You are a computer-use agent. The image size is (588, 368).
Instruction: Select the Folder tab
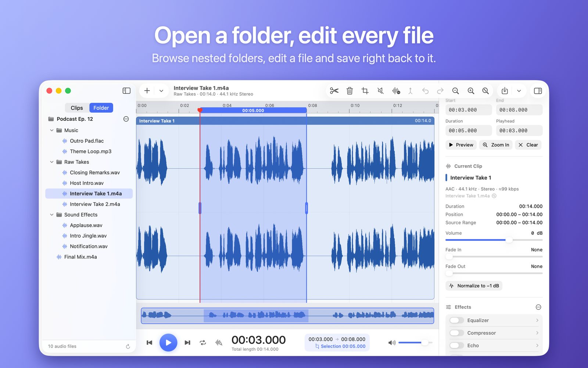(101, 108)
